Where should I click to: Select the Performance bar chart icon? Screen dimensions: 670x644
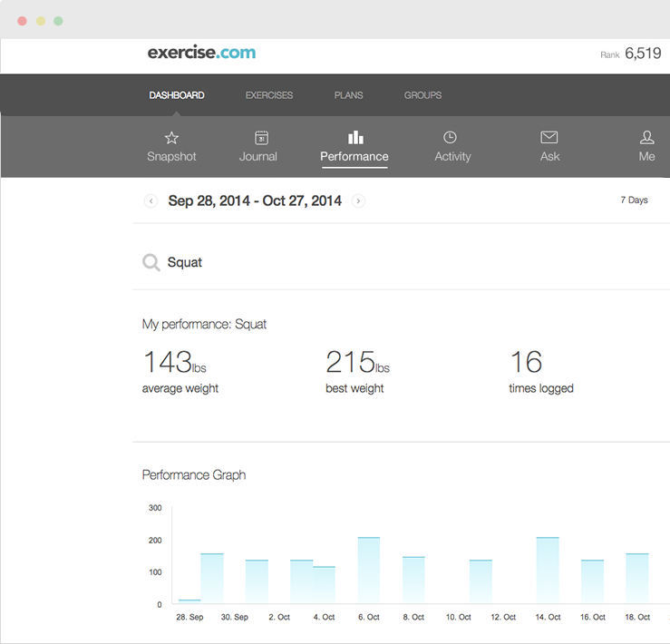(355, 138)
